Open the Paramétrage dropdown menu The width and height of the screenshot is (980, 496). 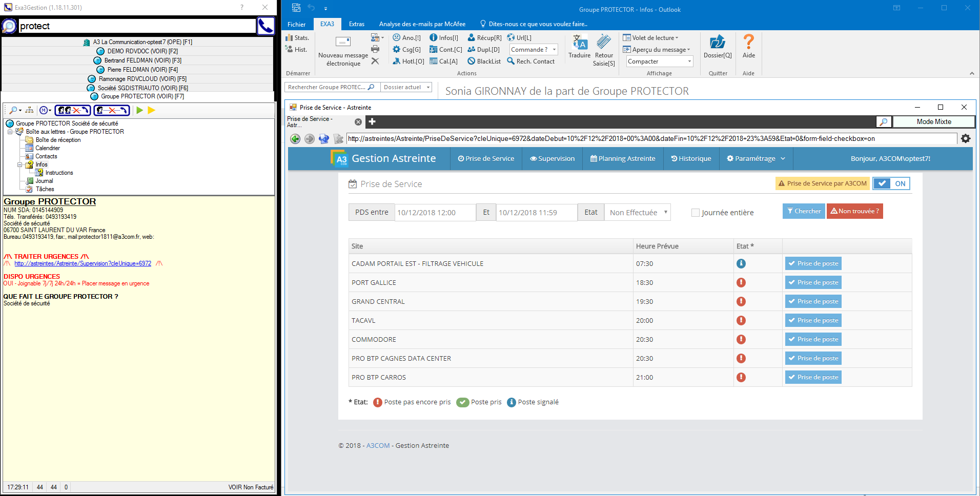pos(756,159)
